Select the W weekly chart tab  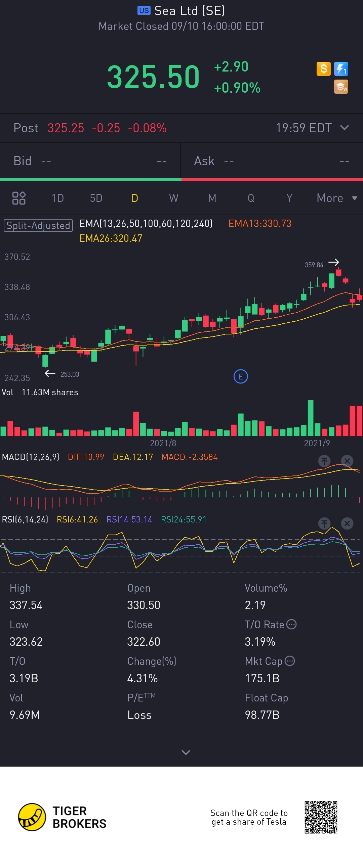coord(173,198)
